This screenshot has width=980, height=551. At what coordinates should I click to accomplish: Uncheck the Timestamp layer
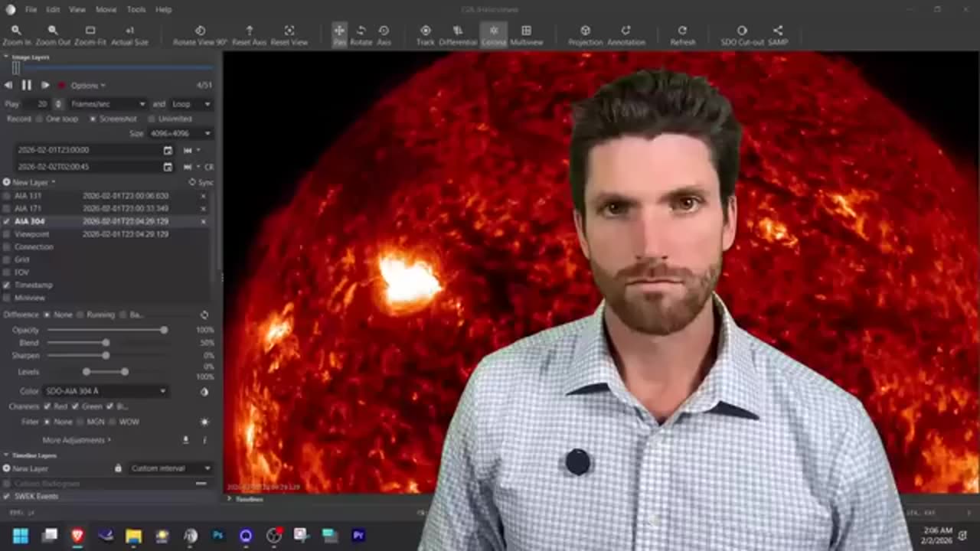coord(7,285)
